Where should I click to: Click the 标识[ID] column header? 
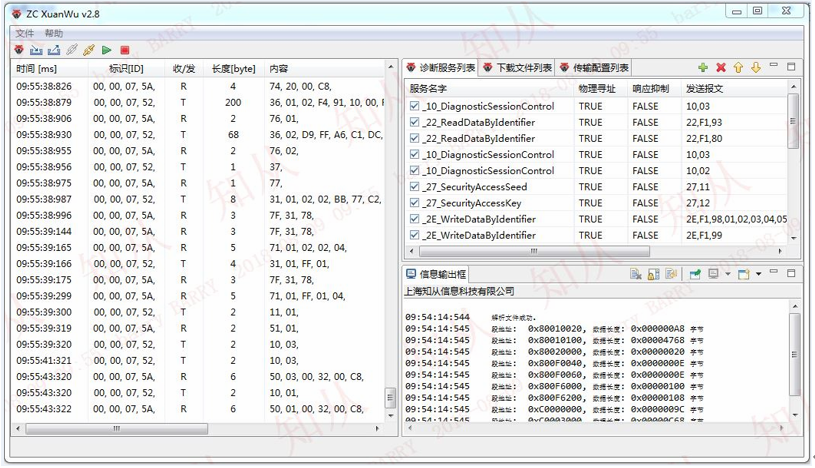(126, 69)
